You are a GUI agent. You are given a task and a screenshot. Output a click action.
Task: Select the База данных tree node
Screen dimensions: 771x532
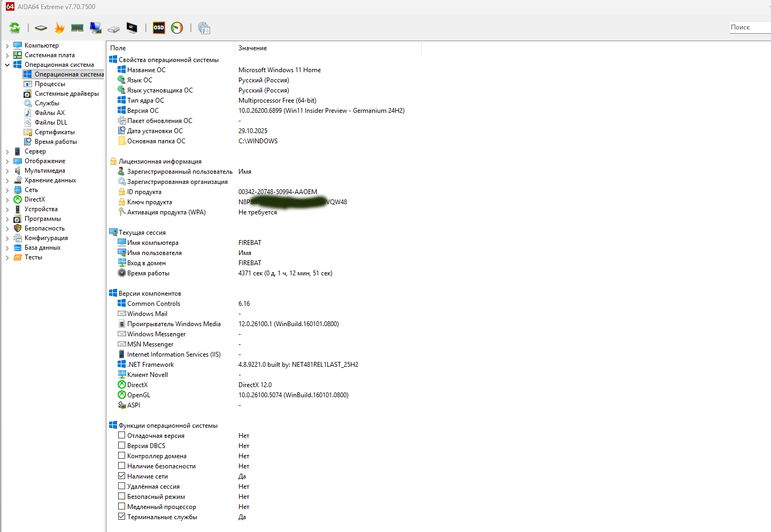tap(43, 248)
